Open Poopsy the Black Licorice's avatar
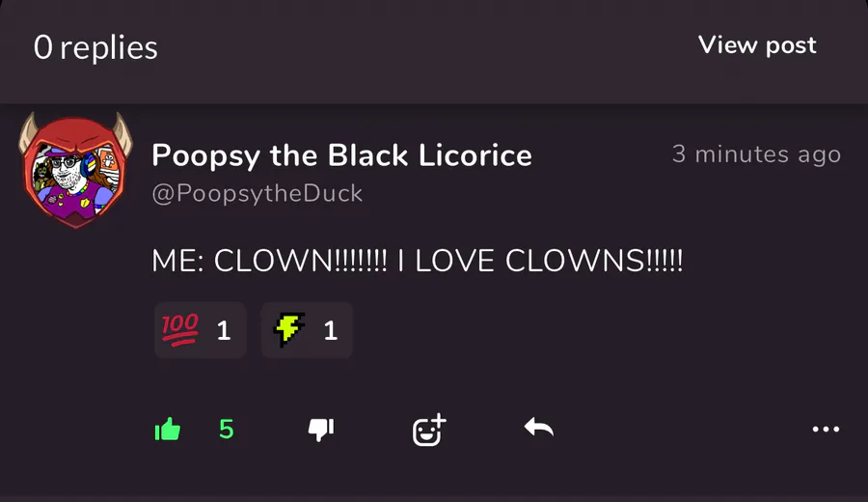 click(x=76, y=170)
